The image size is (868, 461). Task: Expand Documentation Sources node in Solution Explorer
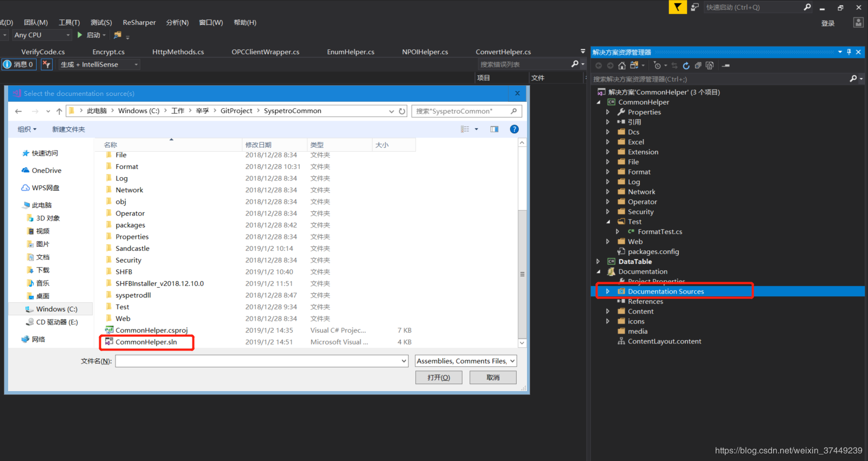(608, 291)
